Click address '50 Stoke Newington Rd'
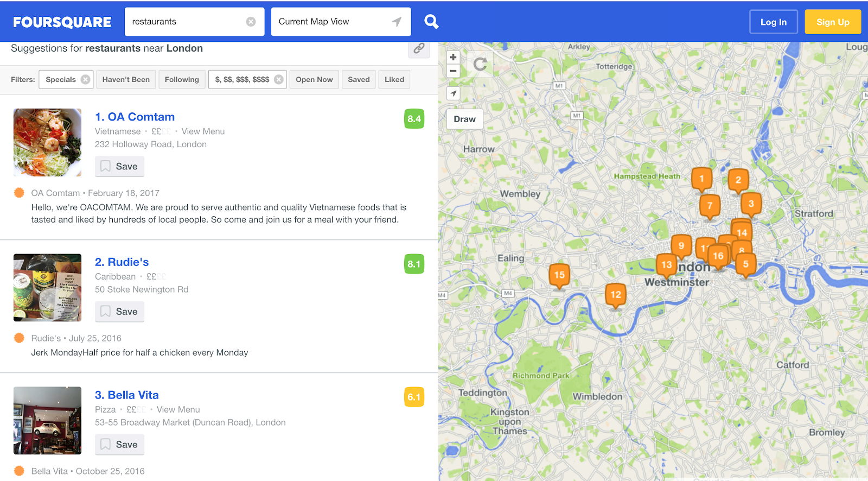The height and width of the screenshot is (481, 868). (142, 290)
